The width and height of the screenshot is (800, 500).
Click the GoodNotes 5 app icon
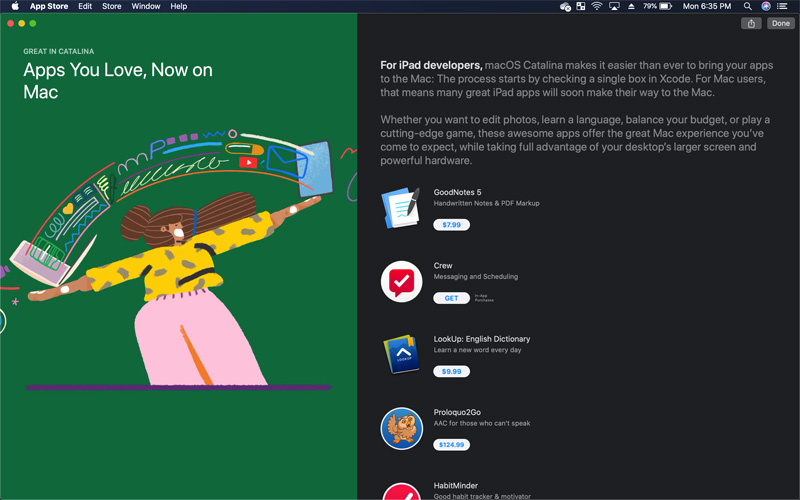[x=401, y=208]
